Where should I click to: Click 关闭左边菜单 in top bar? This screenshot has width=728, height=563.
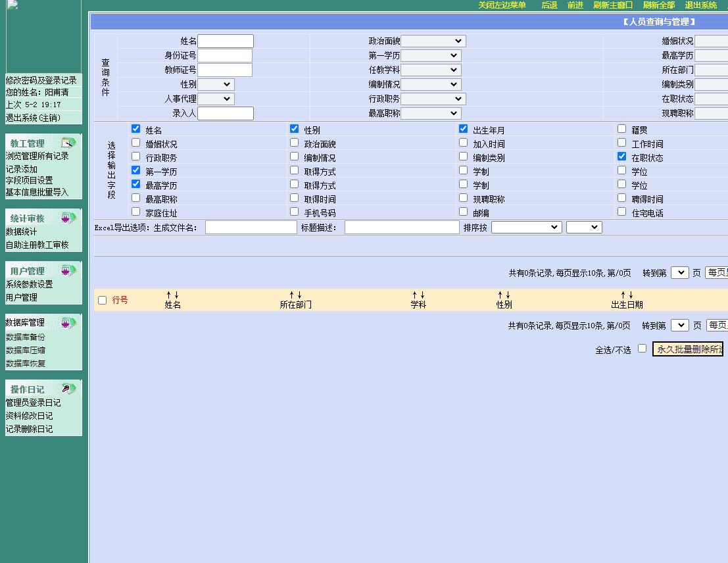[502, 5]
